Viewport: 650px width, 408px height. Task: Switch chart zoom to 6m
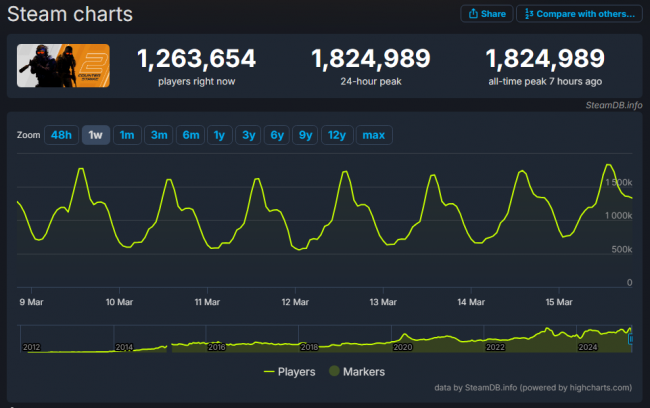tap(190, 135)
